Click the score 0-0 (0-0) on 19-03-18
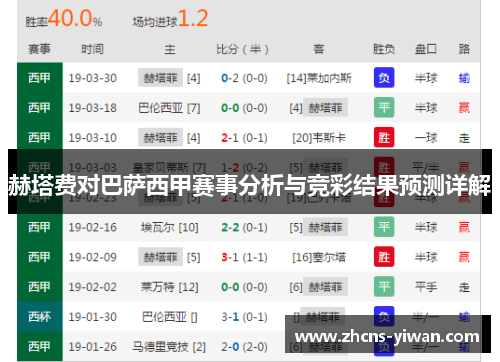 tap(244, 108)
